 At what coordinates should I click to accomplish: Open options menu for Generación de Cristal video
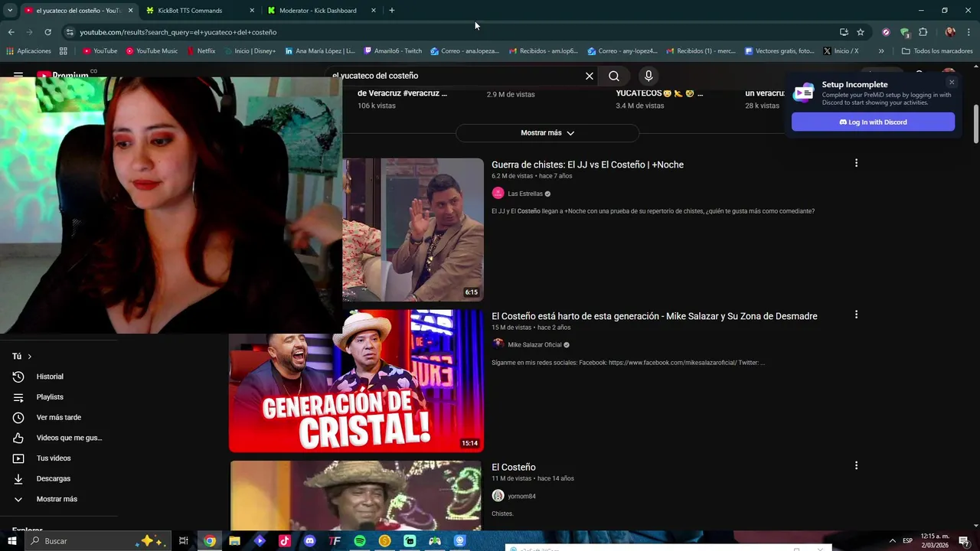tap(856, 315)
